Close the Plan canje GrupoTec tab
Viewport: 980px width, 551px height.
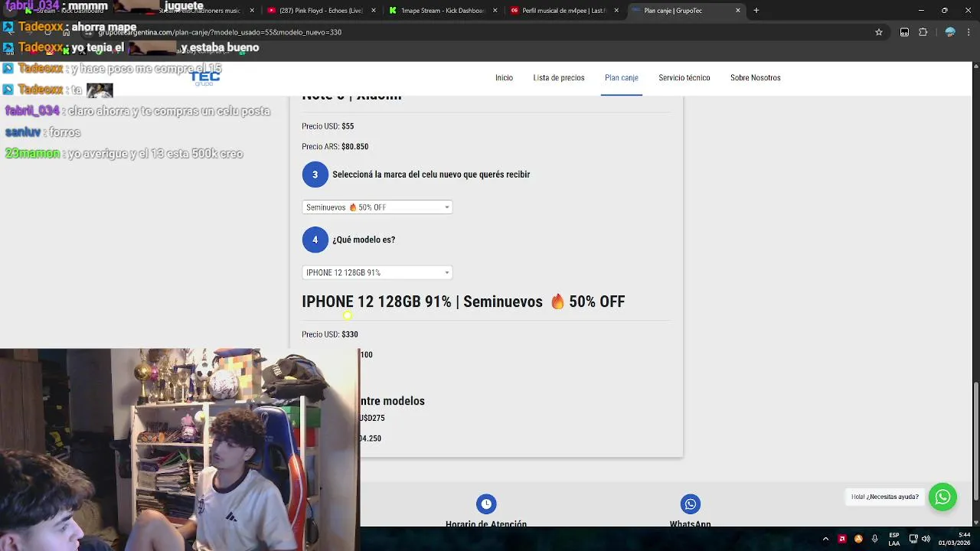coord(738,11)
